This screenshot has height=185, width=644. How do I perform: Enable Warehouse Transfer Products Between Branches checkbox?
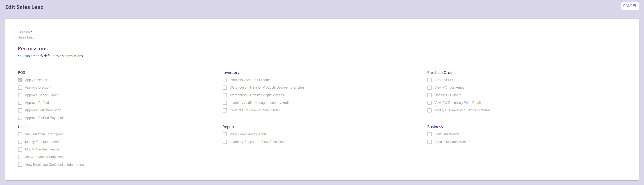(225, 88)
